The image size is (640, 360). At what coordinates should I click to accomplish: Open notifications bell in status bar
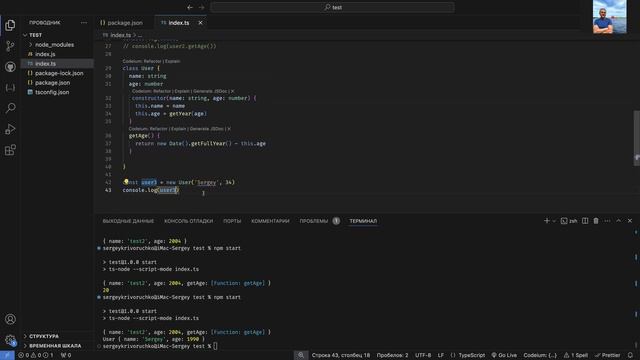pos(631,355)
